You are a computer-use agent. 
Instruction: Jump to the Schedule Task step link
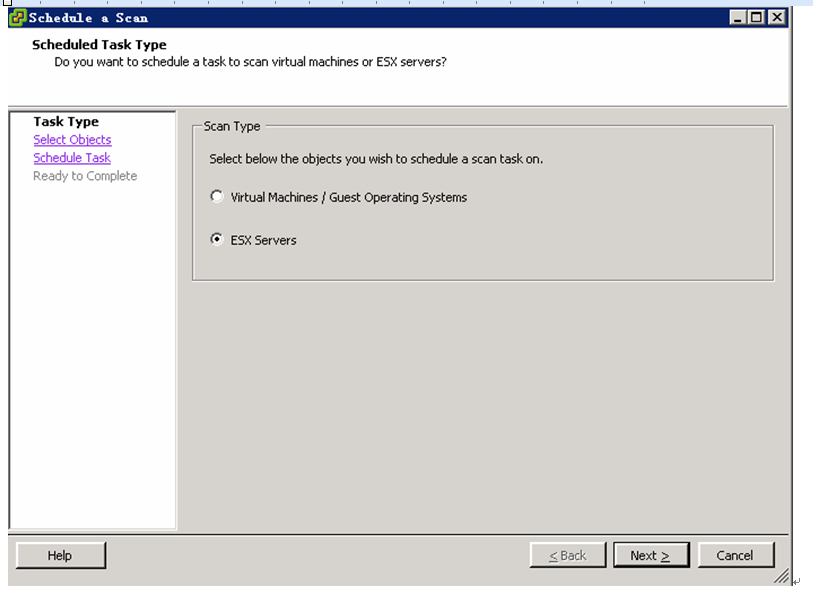72,158
